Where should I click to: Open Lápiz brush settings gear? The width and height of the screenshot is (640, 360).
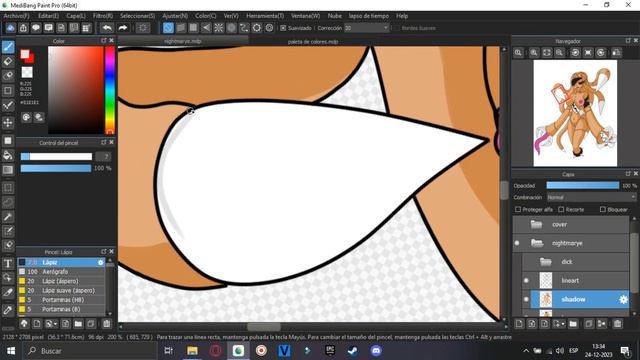coord(101,262)
